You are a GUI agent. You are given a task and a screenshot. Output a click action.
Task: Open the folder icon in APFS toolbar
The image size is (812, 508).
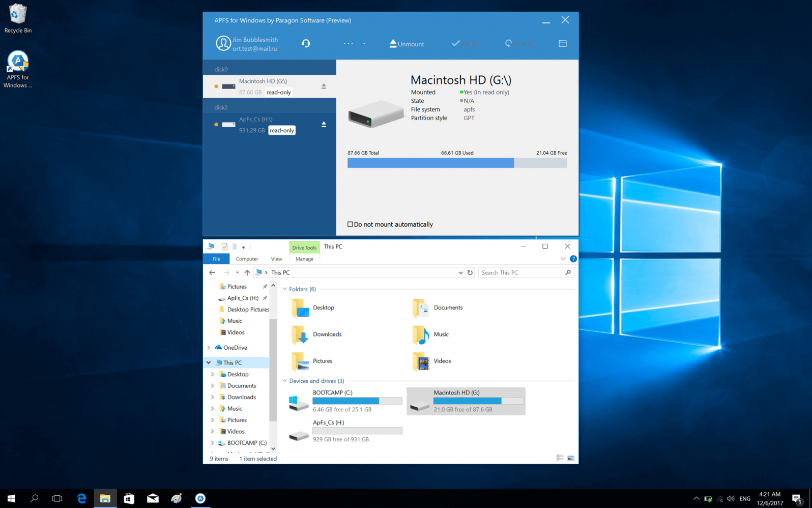(562, 44)
